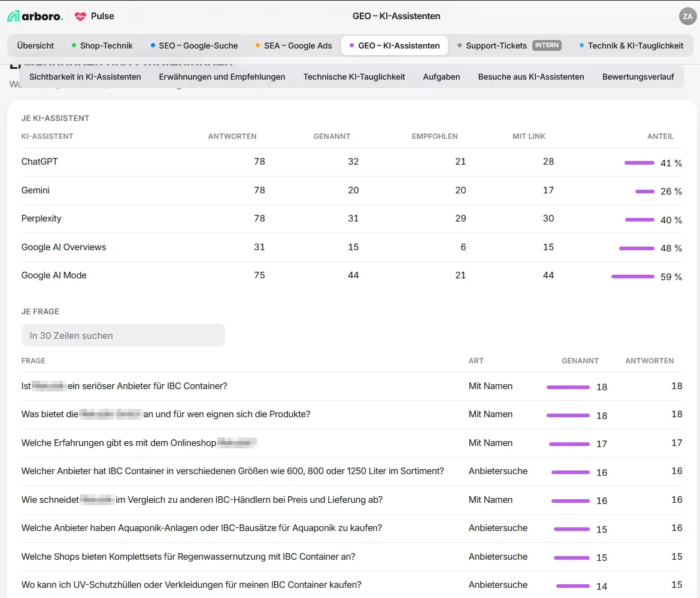700x598 pixels.
Task: Open the Shop-Technik tab
Action: (x=102, y=45)
